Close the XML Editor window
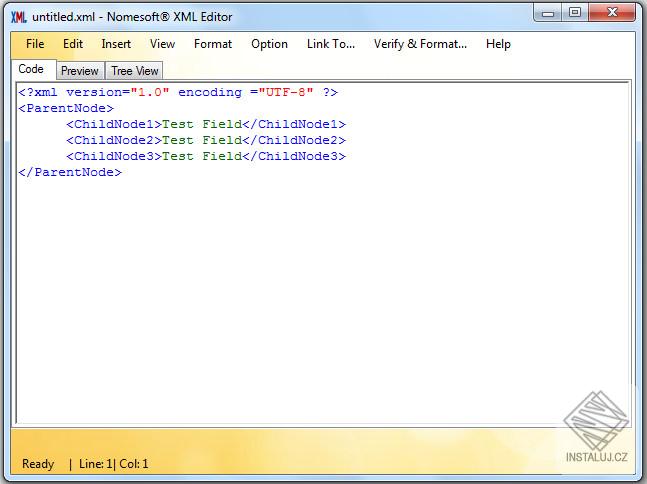The height and width of the screenshot is (484, 647). 612,13
